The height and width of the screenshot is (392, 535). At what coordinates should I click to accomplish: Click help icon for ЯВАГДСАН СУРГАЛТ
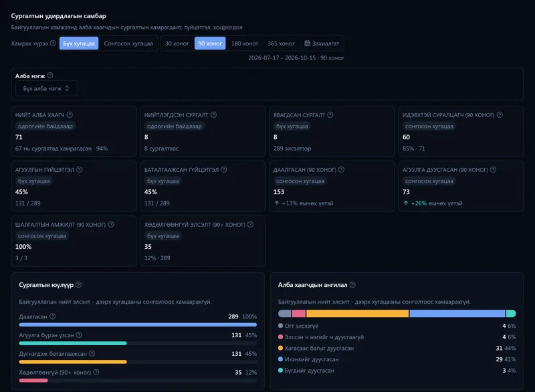point(330,114)
